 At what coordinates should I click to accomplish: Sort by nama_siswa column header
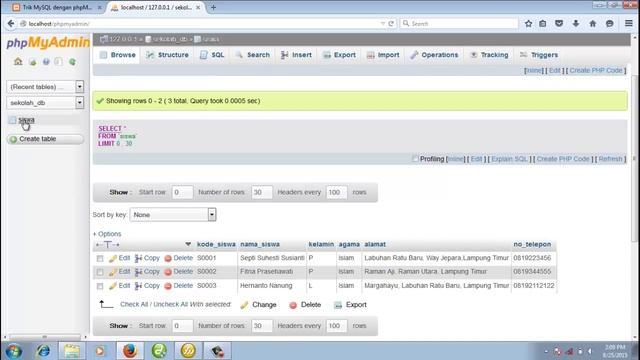[260, 244]
